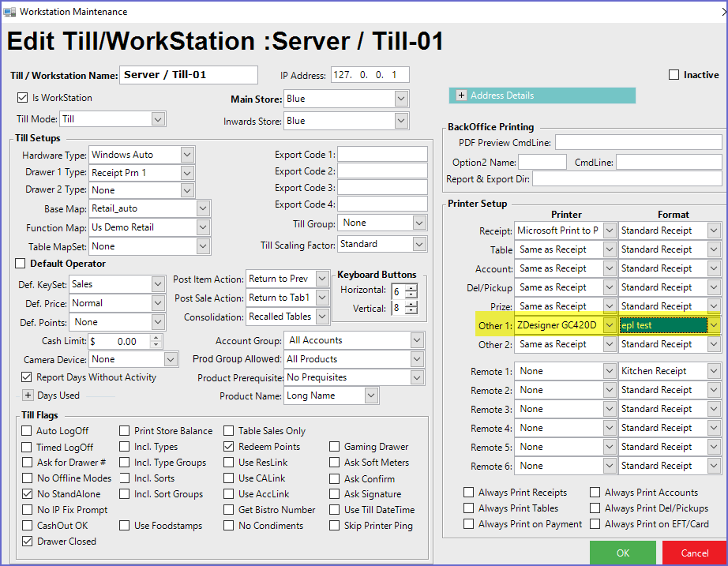Screen dimensions: 728x566
Task: Open the Till Mode dropdown
Action: tap(158, 119)
